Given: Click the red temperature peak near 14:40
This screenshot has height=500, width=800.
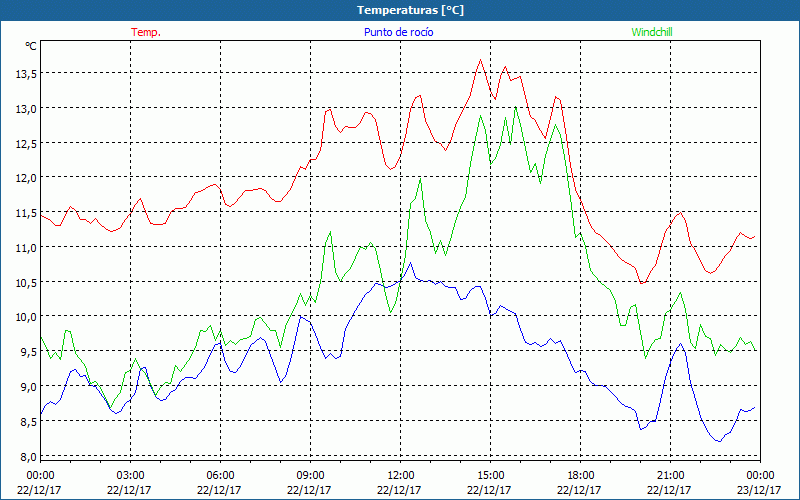Looking at the screenshot, I should (480, 60).
